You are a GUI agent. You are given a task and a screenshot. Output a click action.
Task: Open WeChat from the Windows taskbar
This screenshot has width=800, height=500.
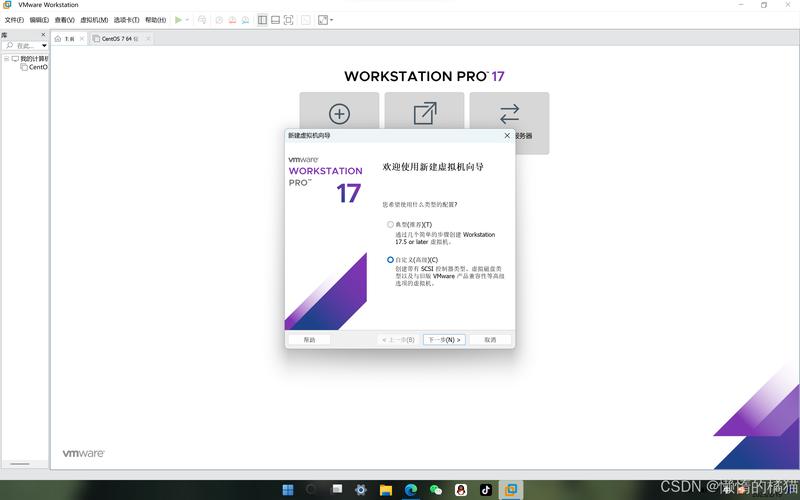pyautogui.click(x=435, y=490)
